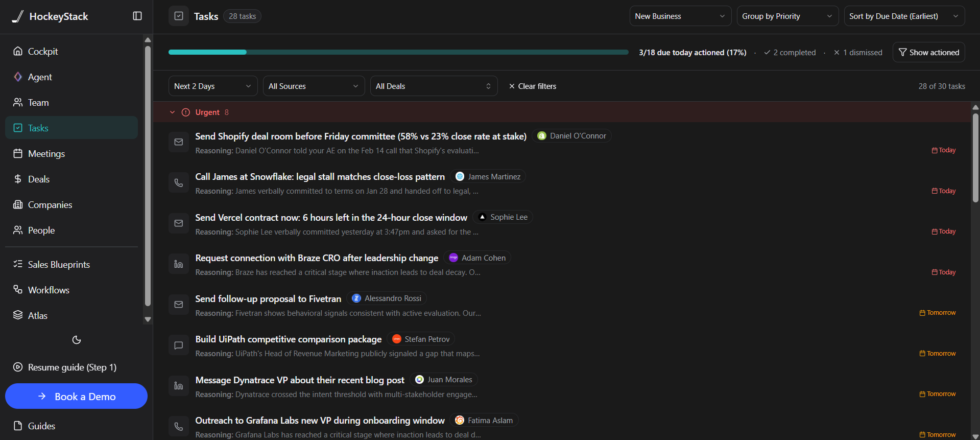Open the Next 2 Days filter dropdown
Image resolution: width=980 pixels, height=440 pixels.
click(x=213, y=86)
